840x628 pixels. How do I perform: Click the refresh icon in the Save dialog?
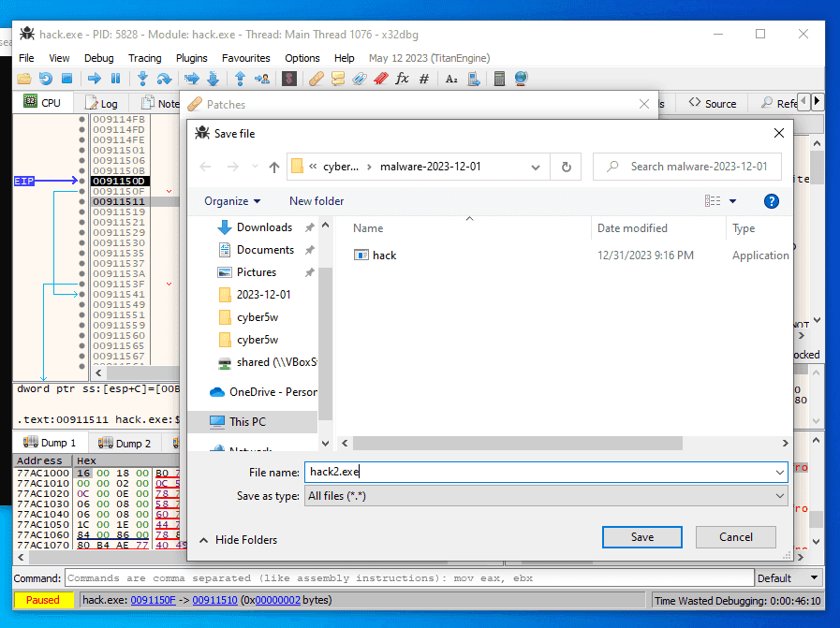click(x=566, y=167)
